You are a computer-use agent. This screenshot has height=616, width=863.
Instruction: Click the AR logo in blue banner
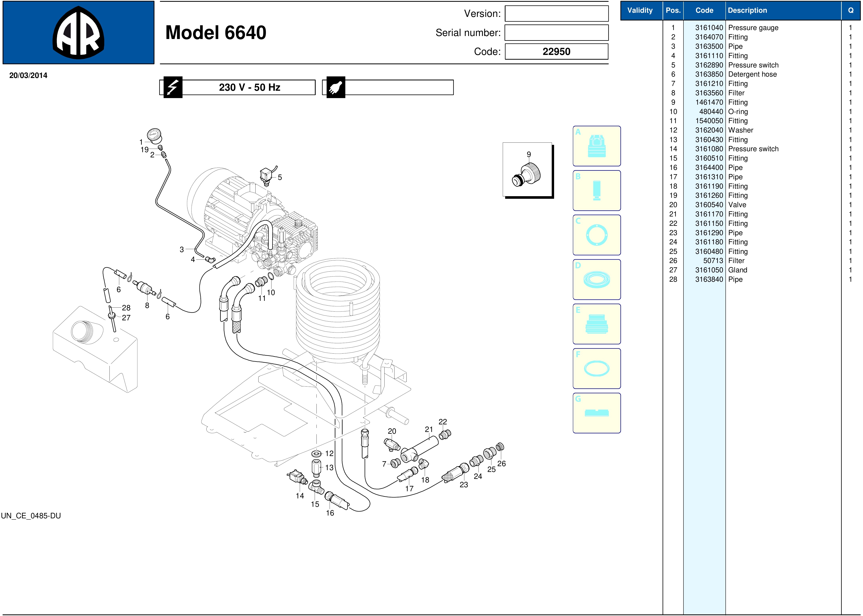pyautogui.click(x=78, y=33)
